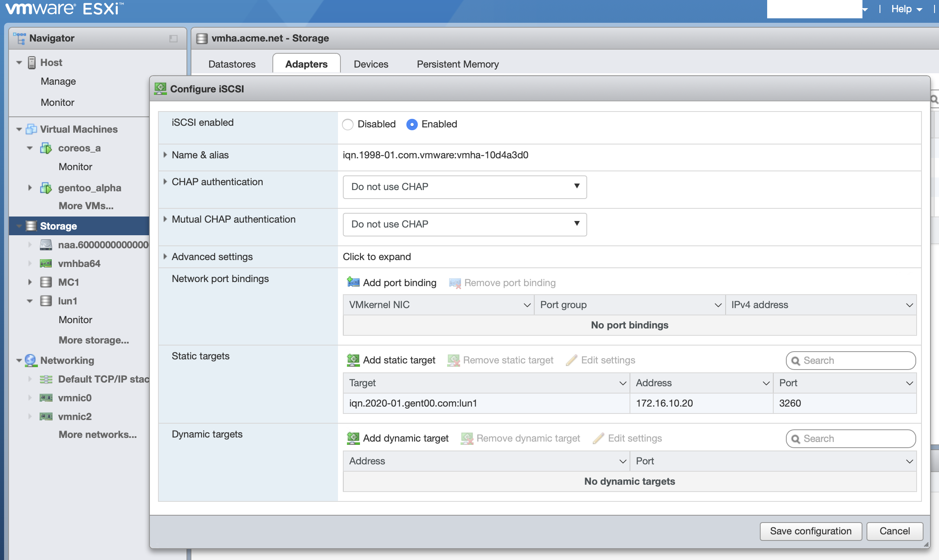Viewport: 939px width, 560px height.
Task: Open Monitor under lun1
Action: click(x=75, y=320)
